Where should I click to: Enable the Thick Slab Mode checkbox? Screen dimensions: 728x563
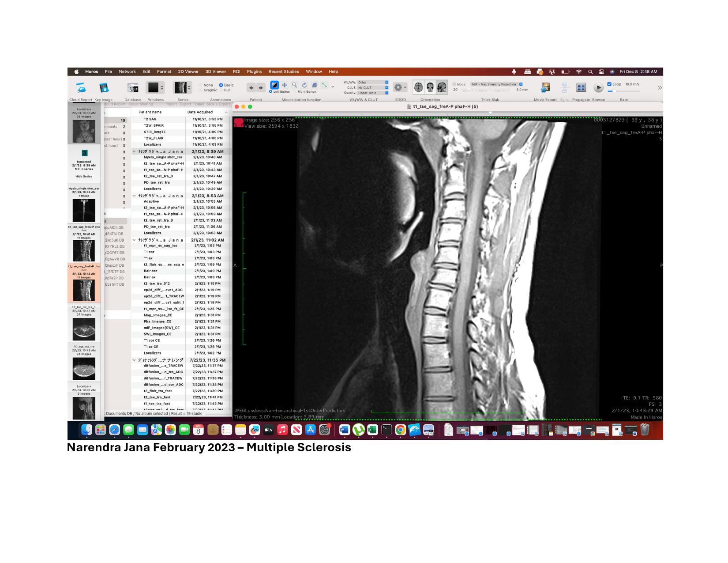[454, 84]
